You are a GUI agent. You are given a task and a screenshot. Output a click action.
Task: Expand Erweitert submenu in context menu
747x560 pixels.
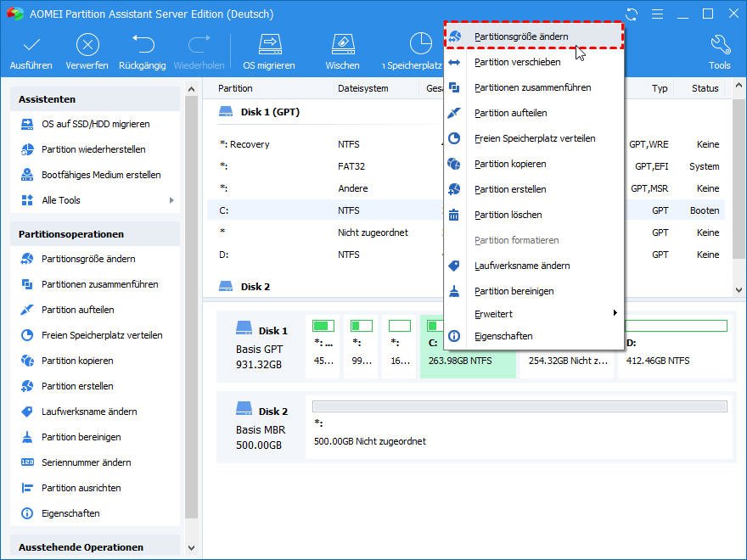tap(534, 314)
